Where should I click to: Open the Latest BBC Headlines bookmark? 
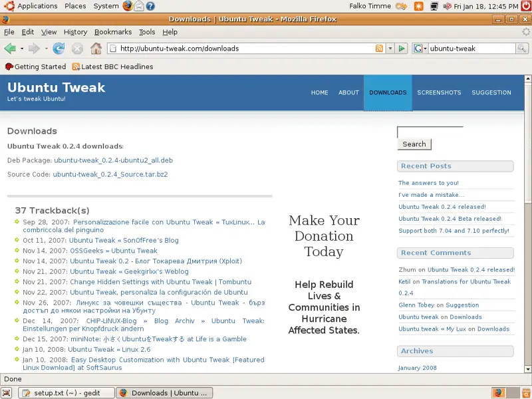[112, 67]
